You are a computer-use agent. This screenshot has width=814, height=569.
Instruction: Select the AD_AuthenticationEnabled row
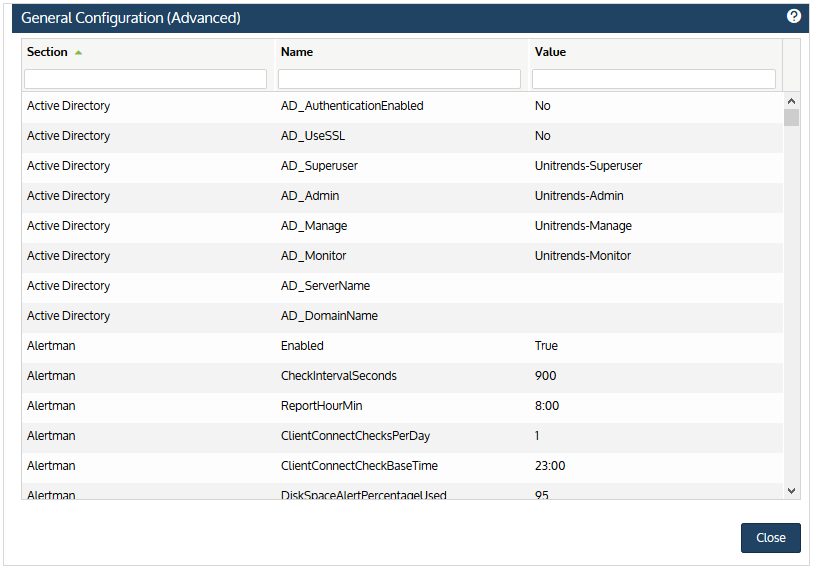(x=402, y=106)
